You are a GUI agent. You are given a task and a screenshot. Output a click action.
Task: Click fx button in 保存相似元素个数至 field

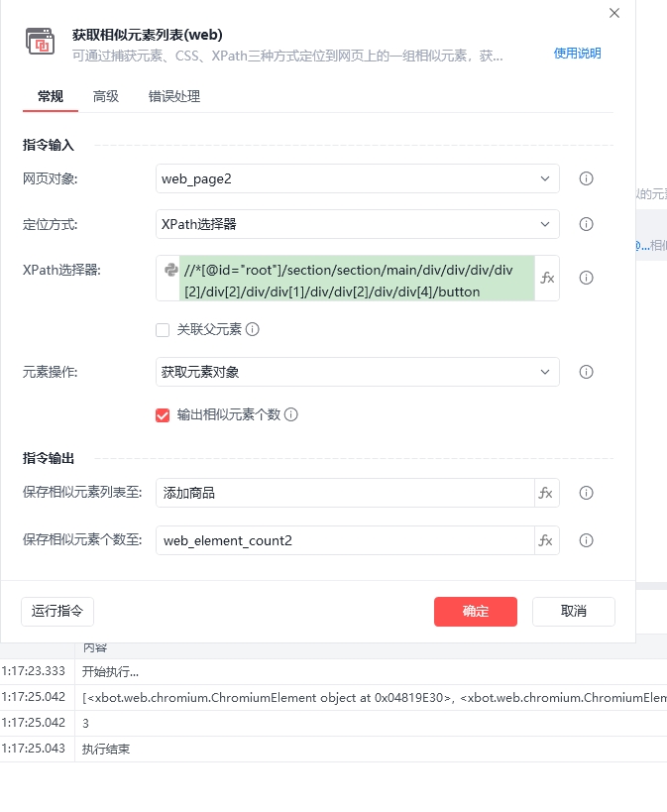(546, 540)
